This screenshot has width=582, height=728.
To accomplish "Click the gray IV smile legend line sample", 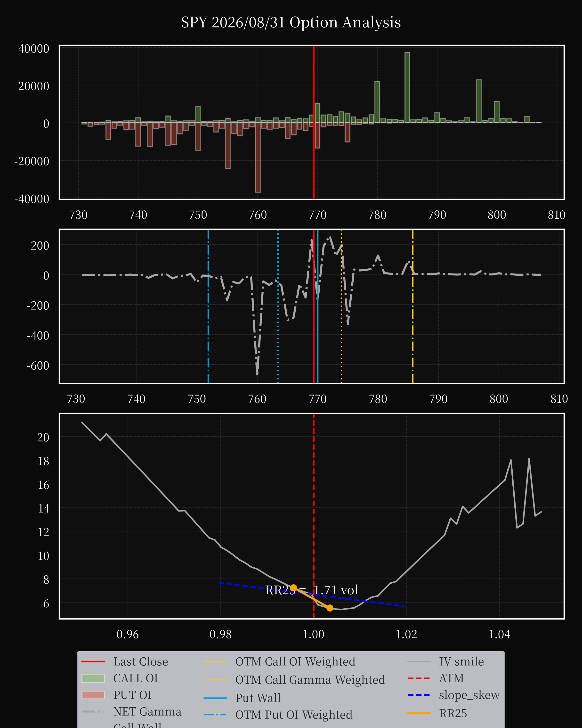I will tap(419, 662).
